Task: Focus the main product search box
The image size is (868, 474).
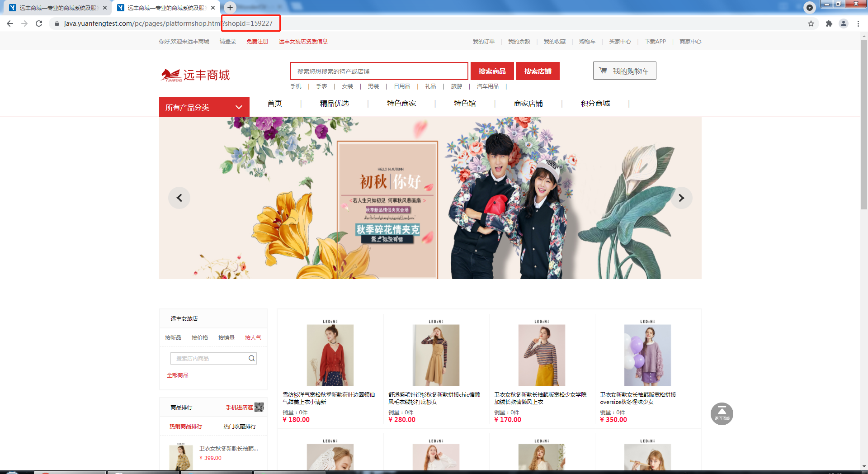Action: 379,71
